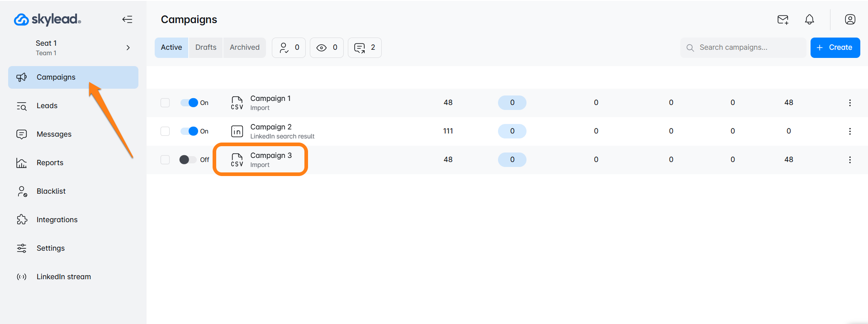Click the Create campaign button
This screenshot has width=868, height=324.
835,48
